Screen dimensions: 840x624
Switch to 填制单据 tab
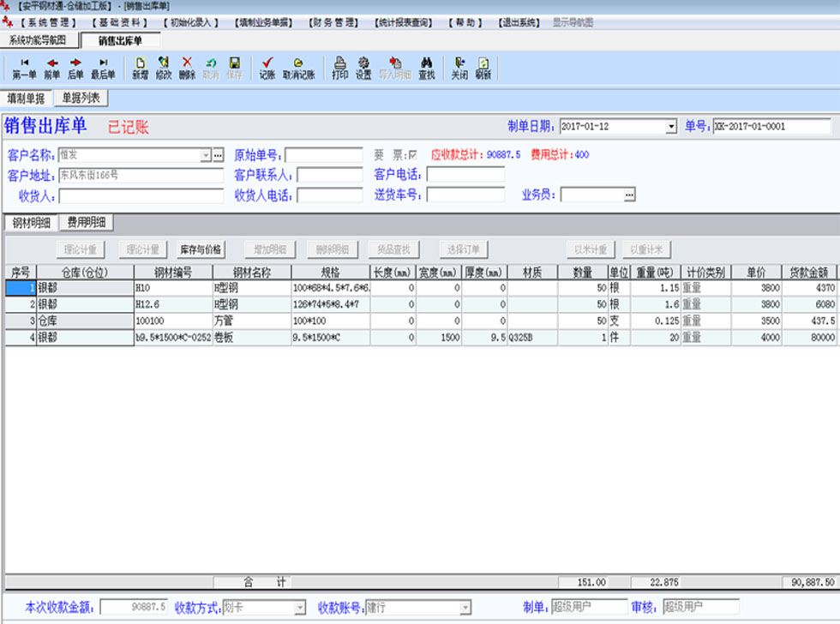point(26,98)
